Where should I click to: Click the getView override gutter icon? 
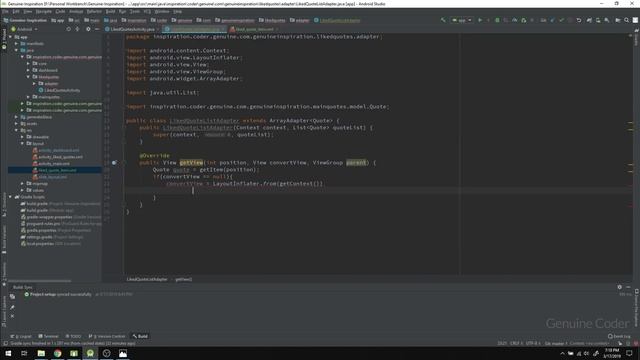(114, 163)
